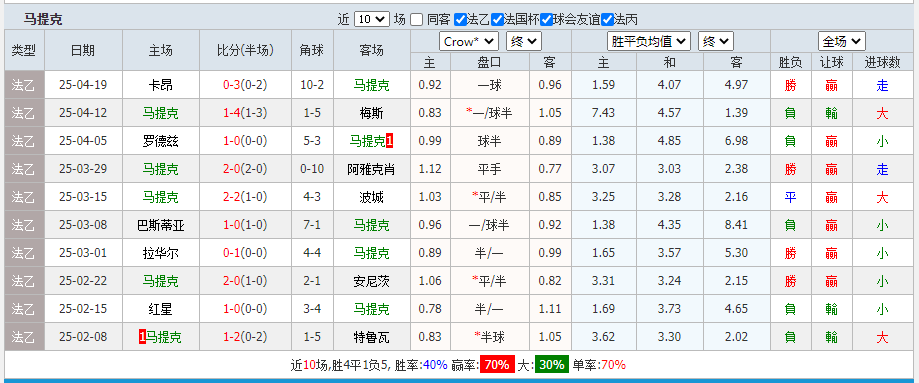
Task: Click corner count 10-2 for 卡昂 match
Action: pos(312,85)
